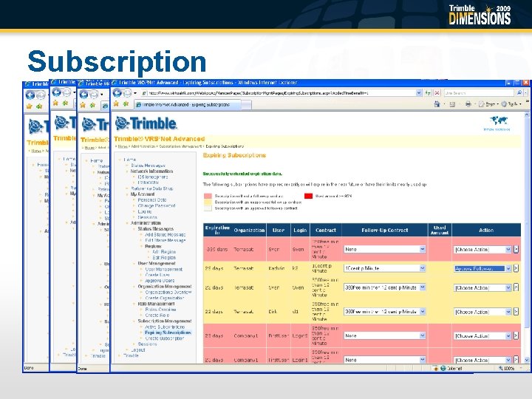
Task: Open Approve Users in sidebar
Action: coord(160,281)
